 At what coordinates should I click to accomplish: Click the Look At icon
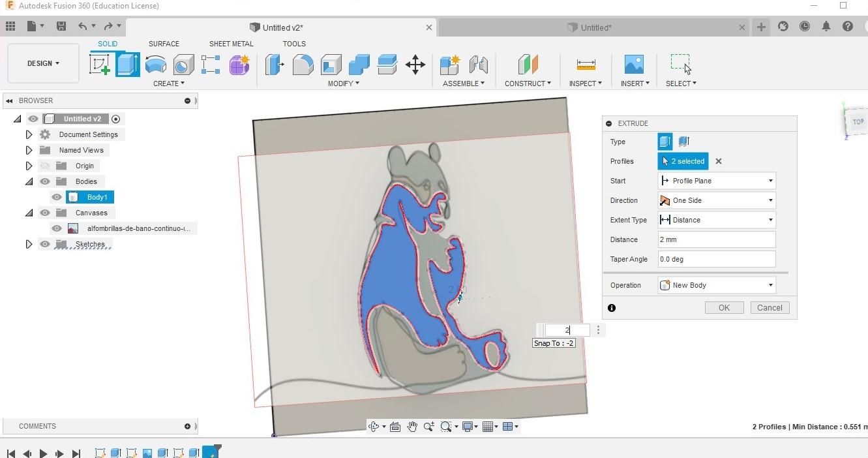pos(395,427)
